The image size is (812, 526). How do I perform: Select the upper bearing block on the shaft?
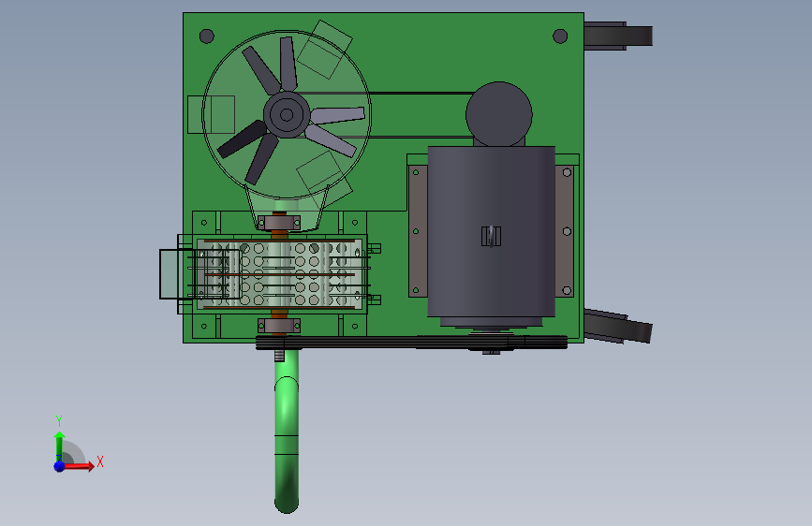click(279, 223)
